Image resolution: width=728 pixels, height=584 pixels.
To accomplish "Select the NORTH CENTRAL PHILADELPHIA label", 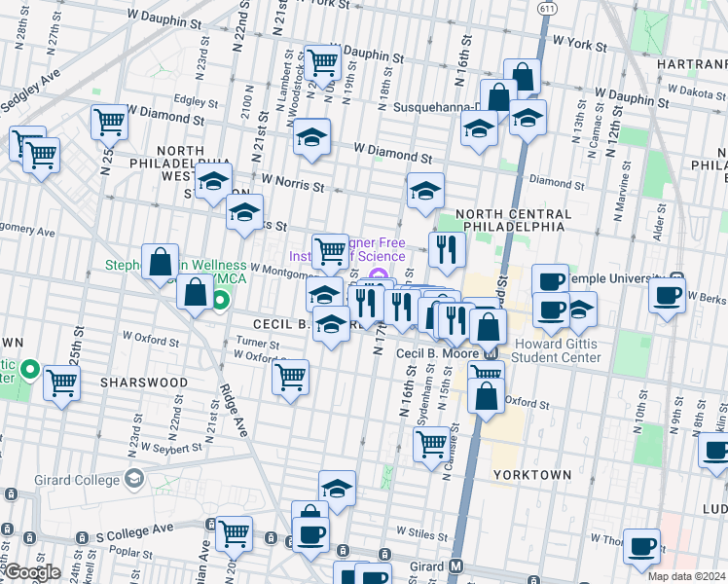I will tap(514, 220).
